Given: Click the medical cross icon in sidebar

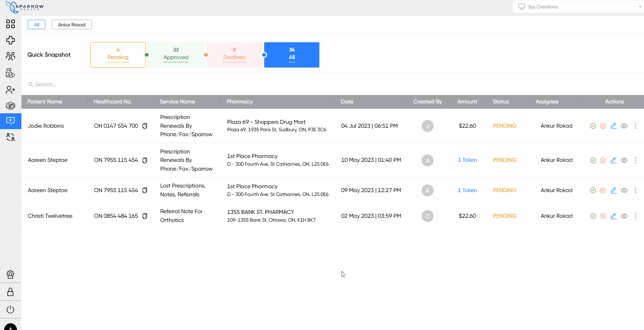Looking at the screenshot, I should point(11,40).
